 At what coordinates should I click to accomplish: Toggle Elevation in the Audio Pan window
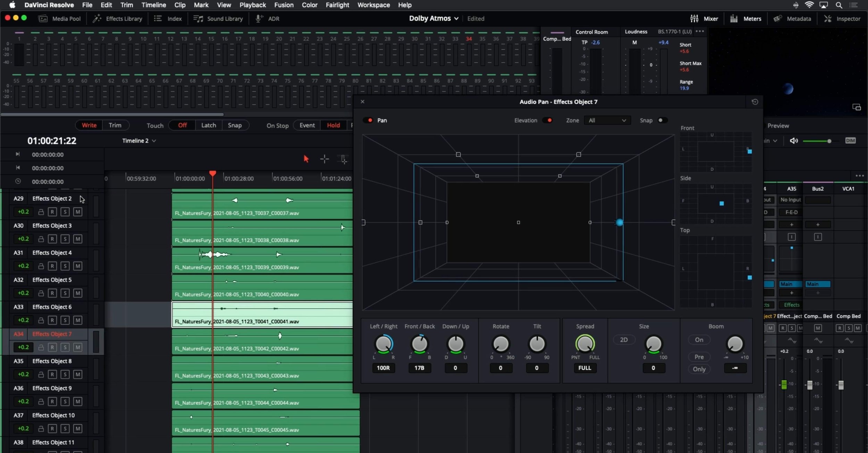(548, 120)
